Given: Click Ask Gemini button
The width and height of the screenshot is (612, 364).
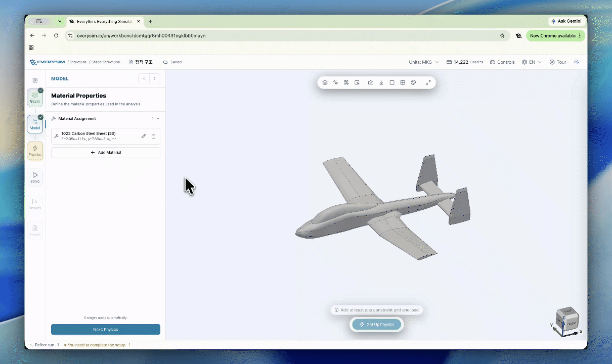Looking at the screenshot, I should click(x=566, y=21).
